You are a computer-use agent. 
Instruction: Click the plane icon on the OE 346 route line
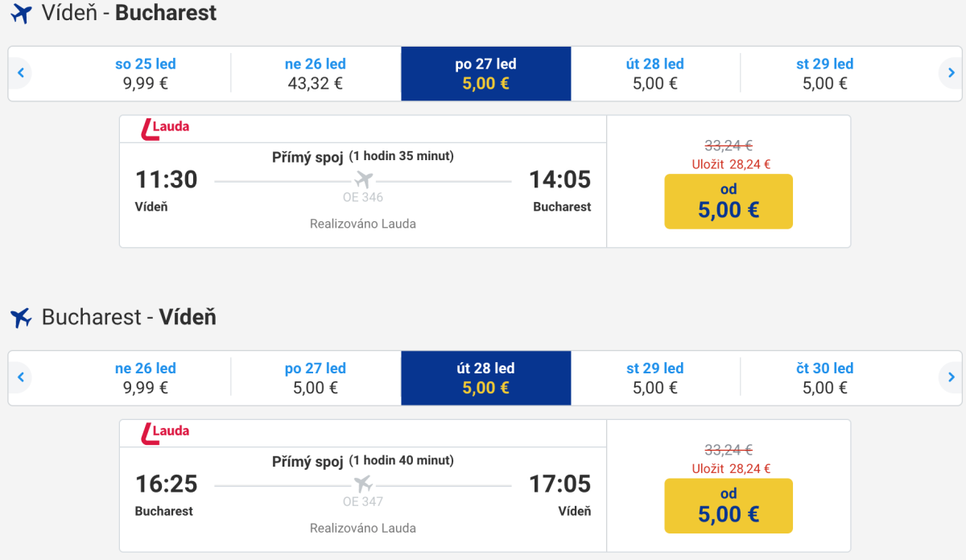coord(364,179)
